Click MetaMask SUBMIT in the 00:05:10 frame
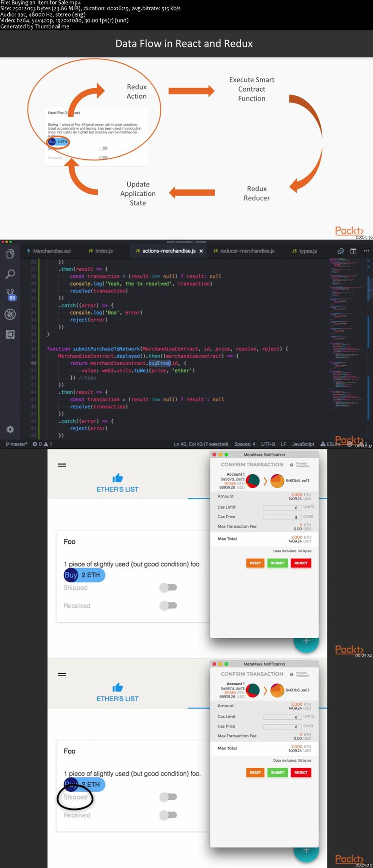The image size is (373, 868). click(x=278, y=772)
